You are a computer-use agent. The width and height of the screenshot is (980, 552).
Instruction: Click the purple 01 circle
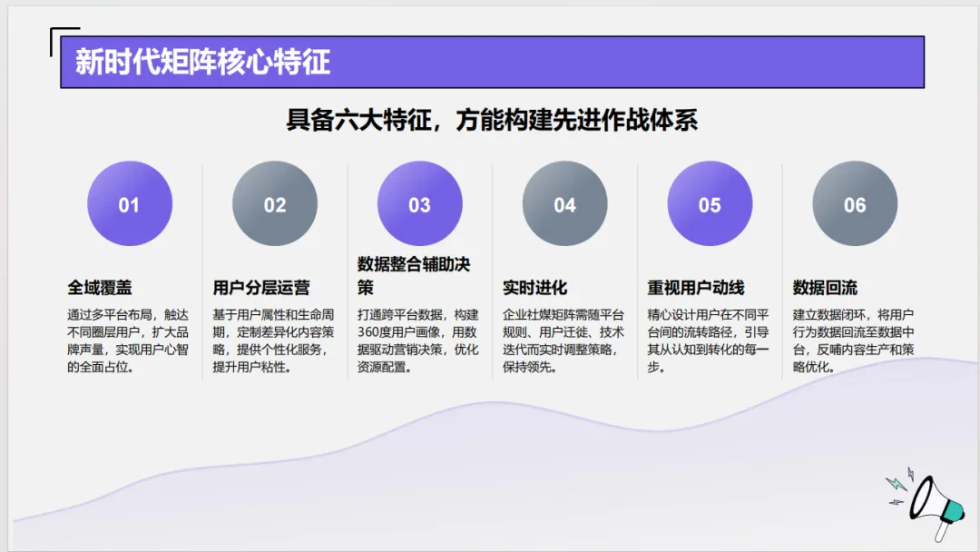point(130,203)
